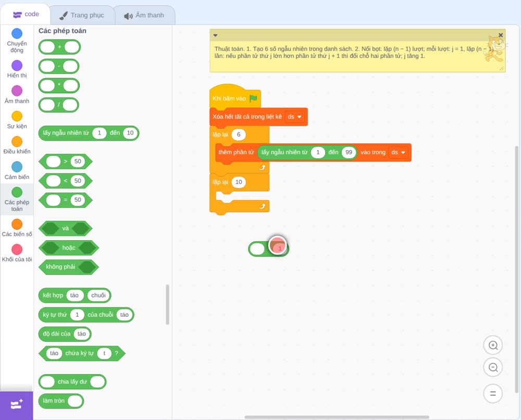Click the add extension button

pos(17,405)
